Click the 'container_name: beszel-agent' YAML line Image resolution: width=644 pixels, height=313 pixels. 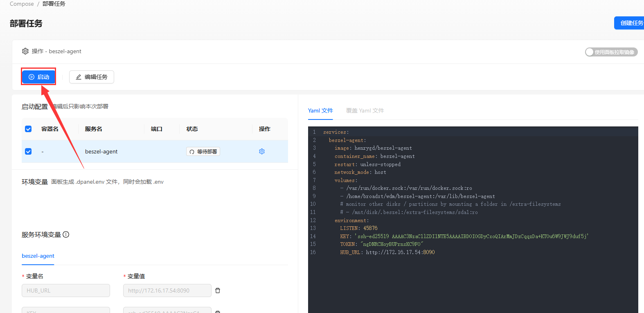tap(375, 156)
